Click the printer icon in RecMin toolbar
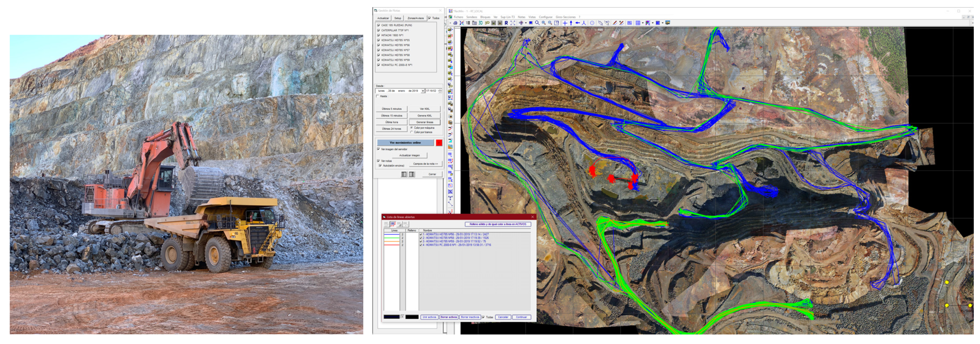The height and width of the screenshot is (344, 980). click(455, 23)
